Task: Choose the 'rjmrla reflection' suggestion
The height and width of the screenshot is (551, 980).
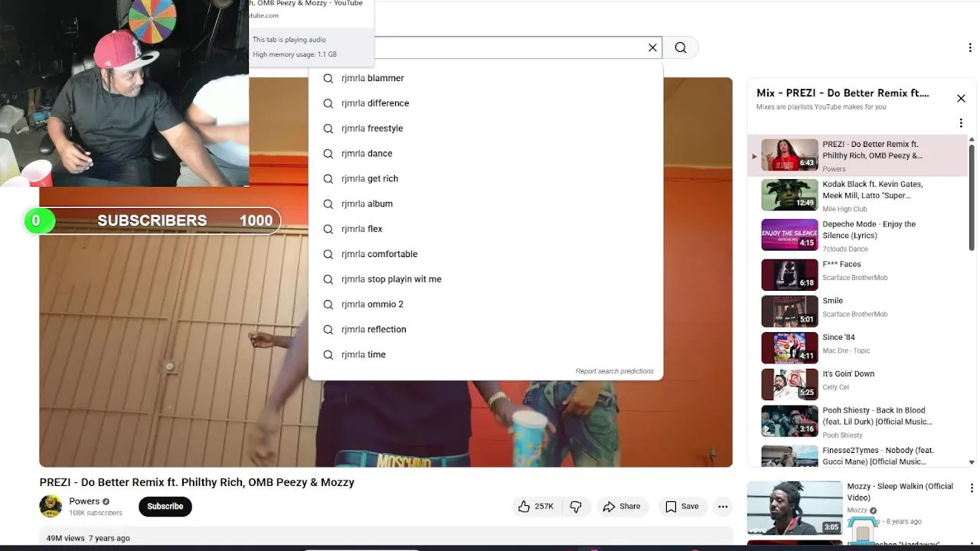Action: pyautogui.click(x=485, y=330)
